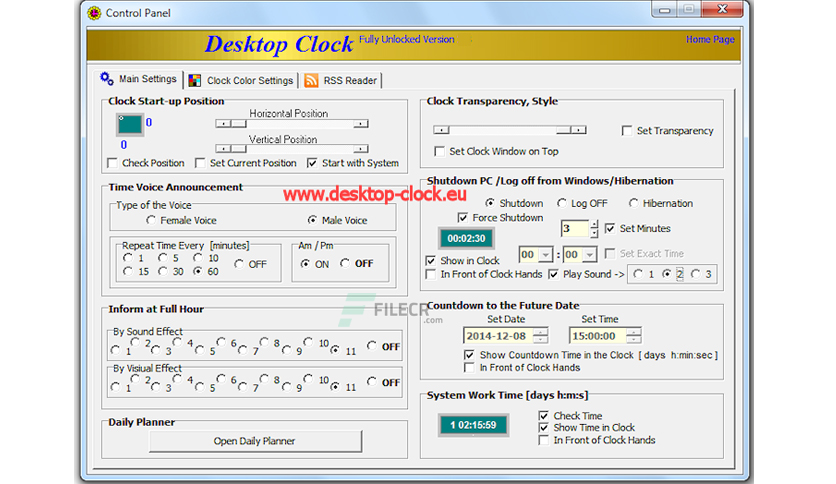Switch to the Main Settings tab
836x484 pixels.
click(x=139, y=79)
